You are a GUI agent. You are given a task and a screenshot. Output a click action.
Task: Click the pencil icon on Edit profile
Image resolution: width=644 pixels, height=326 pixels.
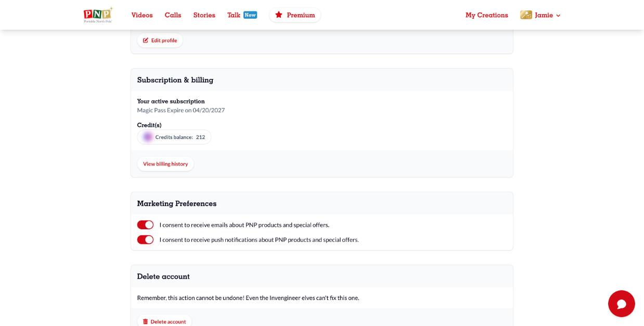tap(146, 41)
